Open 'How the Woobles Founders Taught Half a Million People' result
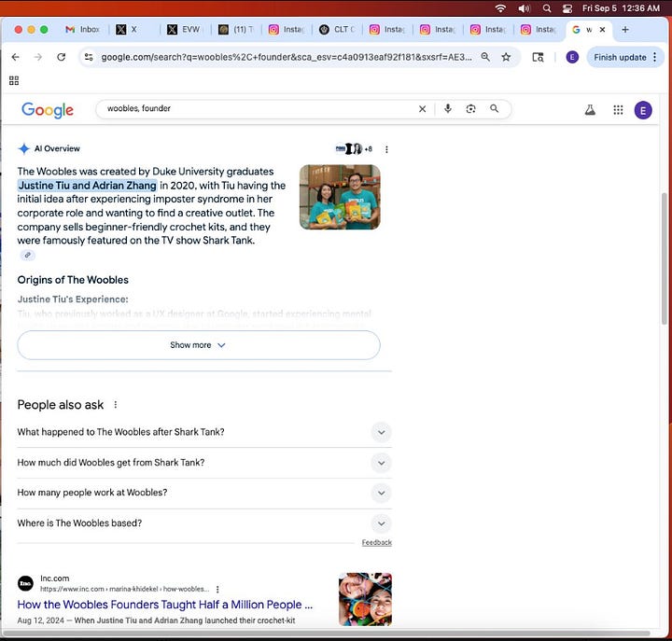The height and width of the screenshot is (641, 672). 165,605
